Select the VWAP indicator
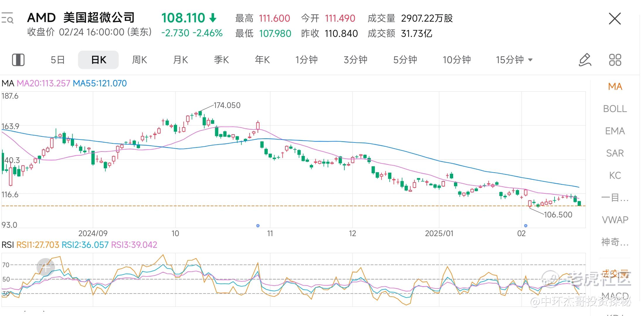 tap(615, 220)
